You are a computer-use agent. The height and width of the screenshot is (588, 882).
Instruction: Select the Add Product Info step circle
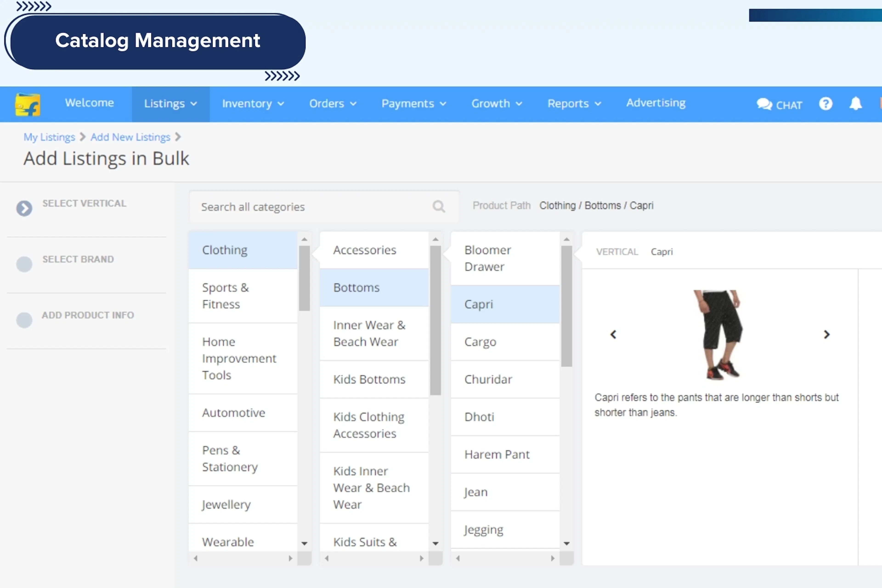24,320
